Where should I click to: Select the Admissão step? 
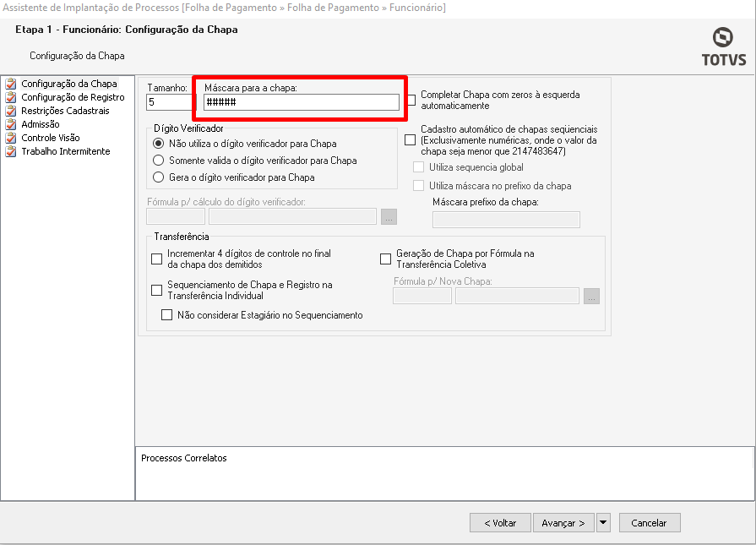[41, 124]
